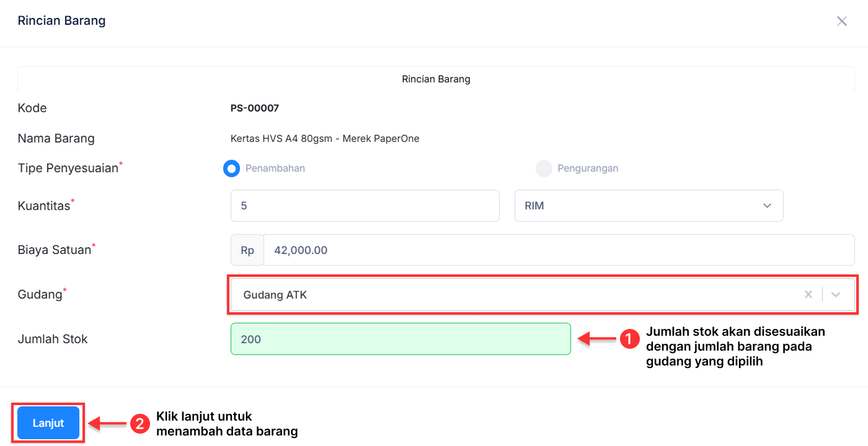Open the RIM unit dropdown

click(x=649, y=206)
